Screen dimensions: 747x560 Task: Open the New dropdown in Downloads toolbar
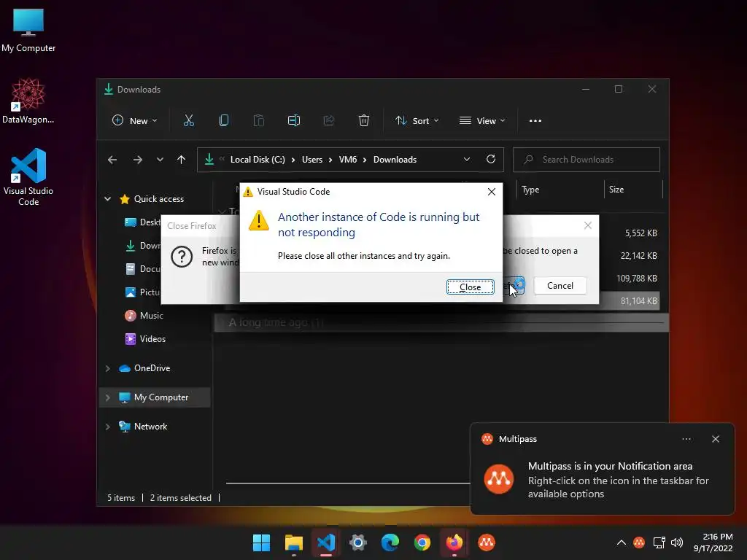[x=134, y=120]
